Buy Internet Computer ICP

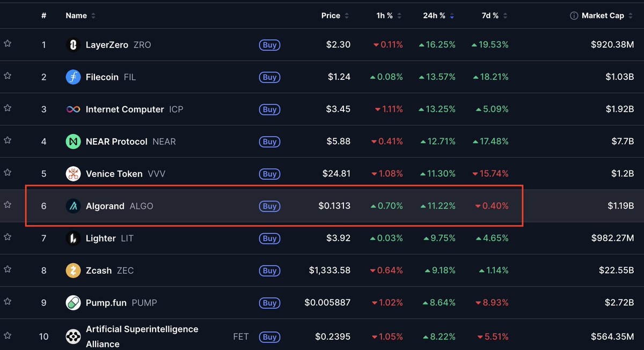269,109
